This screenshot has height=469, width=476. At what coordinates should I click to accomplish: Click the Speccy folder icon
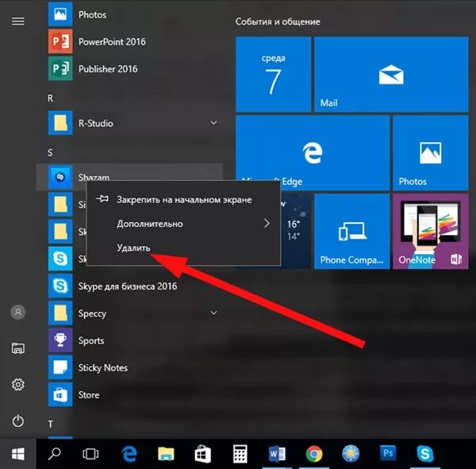click(x=60, y=313)
